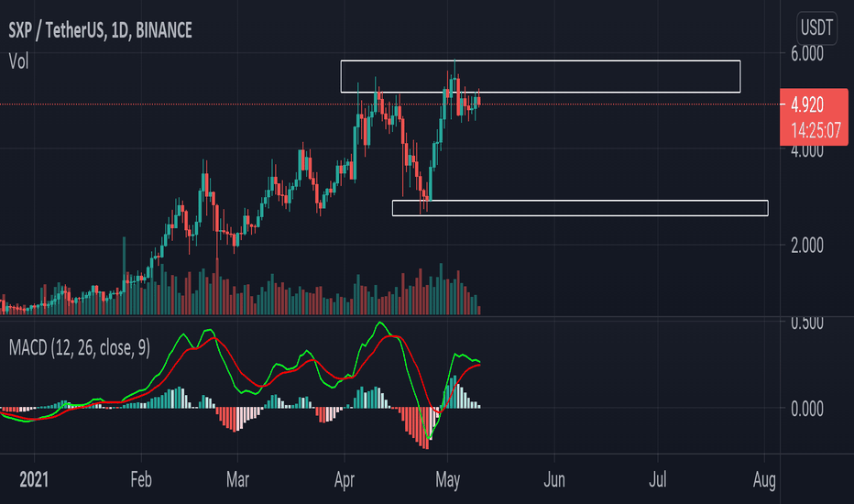Screen dimensions: 854x504
Task: Click the USDT currency button
Action: (816, 27)
